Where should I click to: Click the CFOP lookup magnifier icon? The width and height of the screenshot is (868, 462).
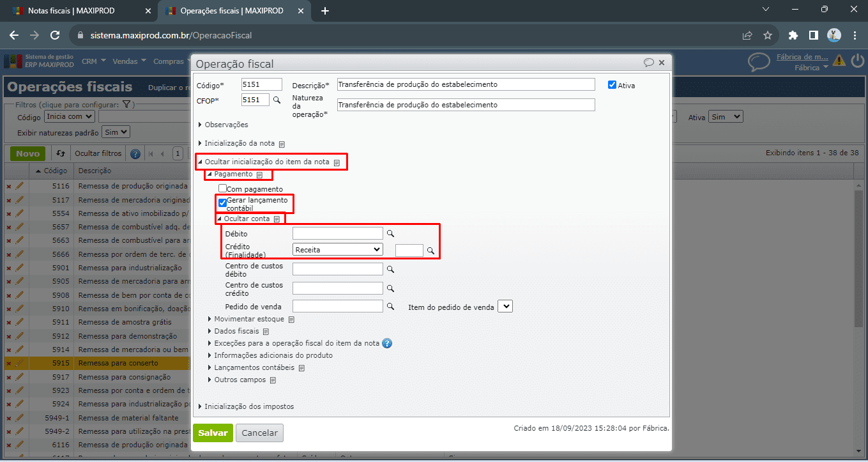pyautogui.click(x=277, y=100)
